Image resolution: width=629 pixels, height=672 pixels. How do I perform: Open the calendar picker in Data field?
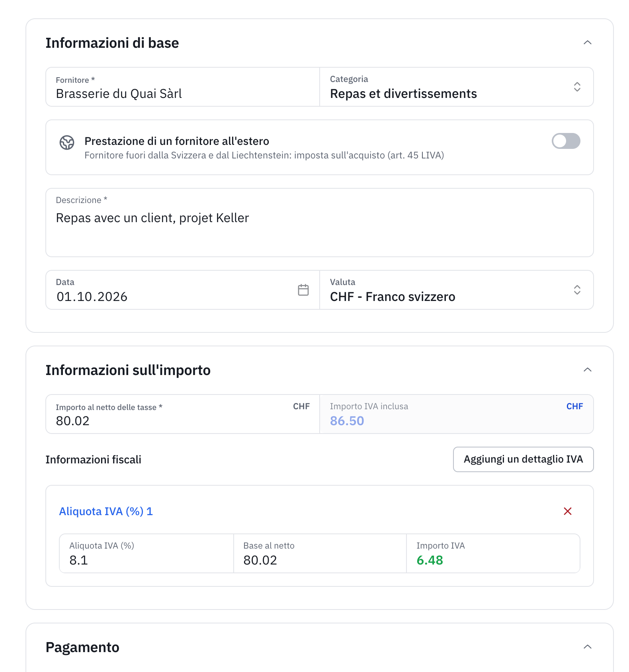pos(303,290)
